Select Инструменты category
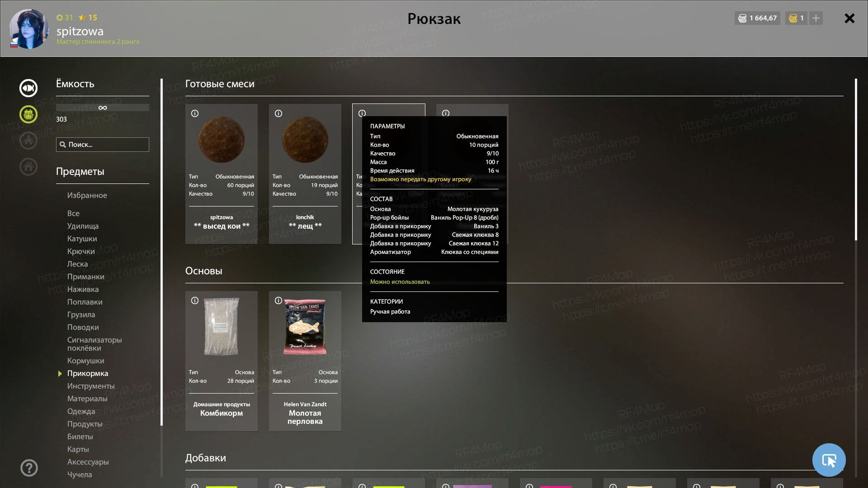The width and height of the screenshot is (868, 488). point(91,386)
